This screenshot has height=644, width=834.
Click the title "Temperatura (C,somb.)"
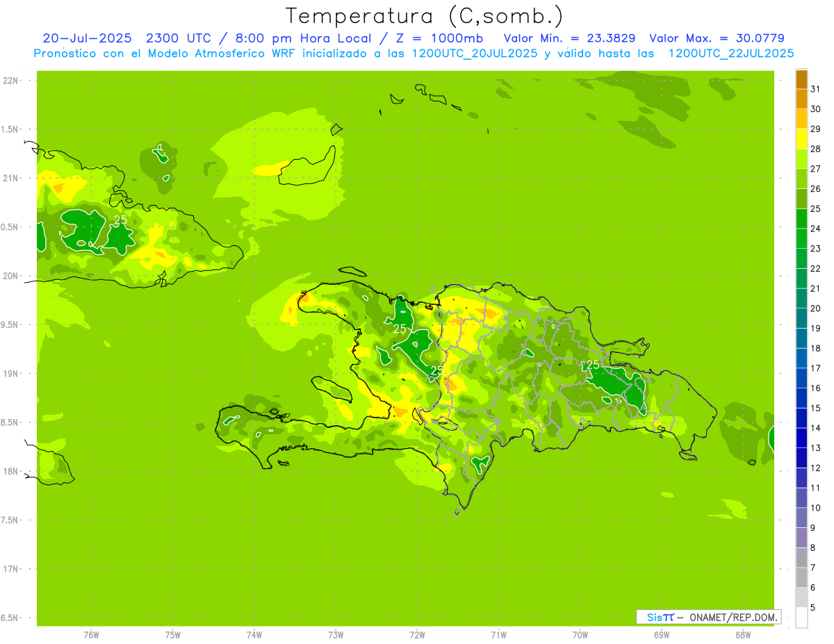click(x=425, y=17)
